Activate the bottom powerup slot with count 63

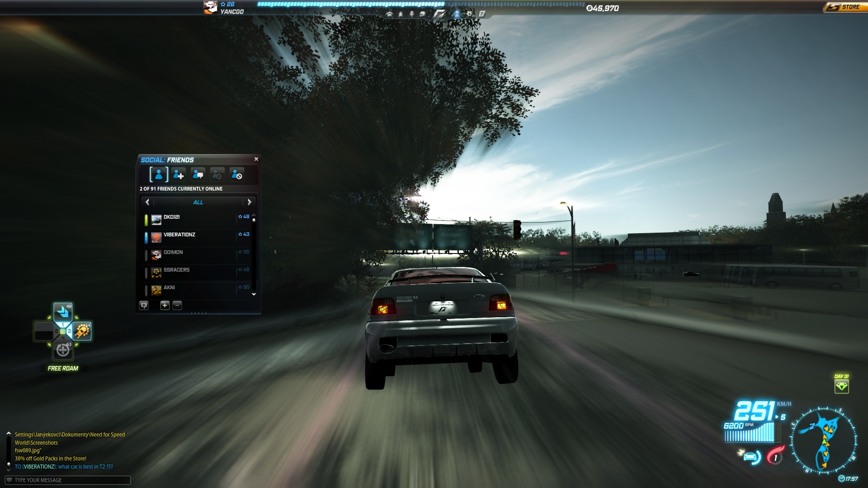point(63,350)
